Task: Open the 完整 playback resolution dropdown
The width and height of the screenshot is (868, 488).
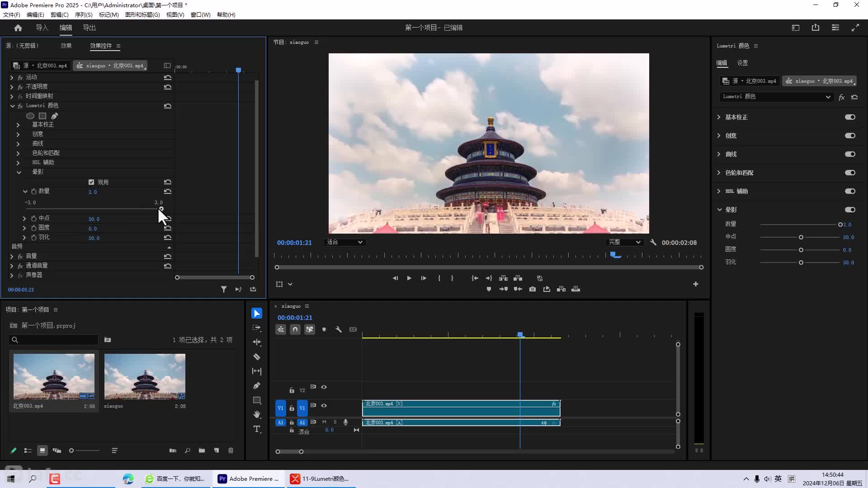Action: [x=624, y=242]
